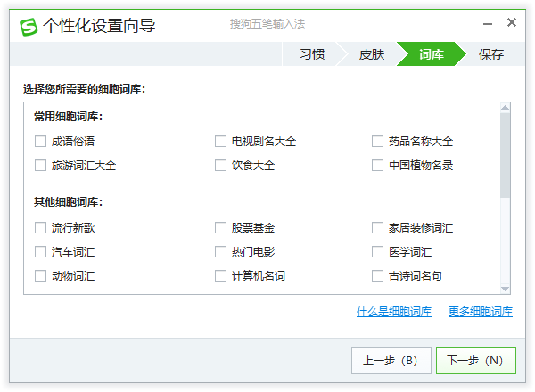This screenshot has width=535, height=392.
Task: Open the 保存 step tab
Action: [490, 54]
